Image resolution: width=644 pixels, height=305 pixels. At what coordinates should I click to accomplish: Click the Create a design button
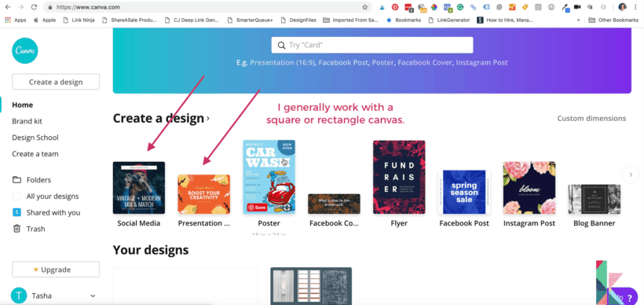coord(56,82)
